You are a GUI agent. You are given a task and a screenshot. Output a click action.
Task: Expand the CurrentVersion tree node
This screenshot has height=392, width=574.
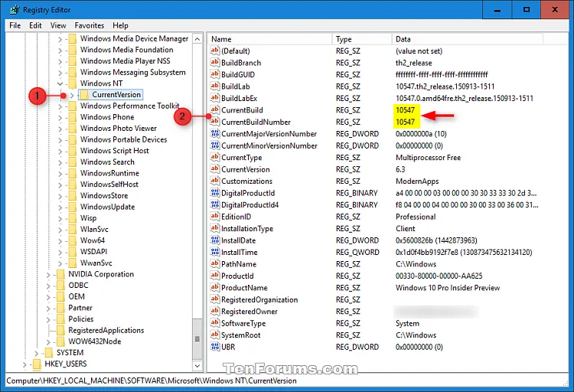tap(71, 95)
